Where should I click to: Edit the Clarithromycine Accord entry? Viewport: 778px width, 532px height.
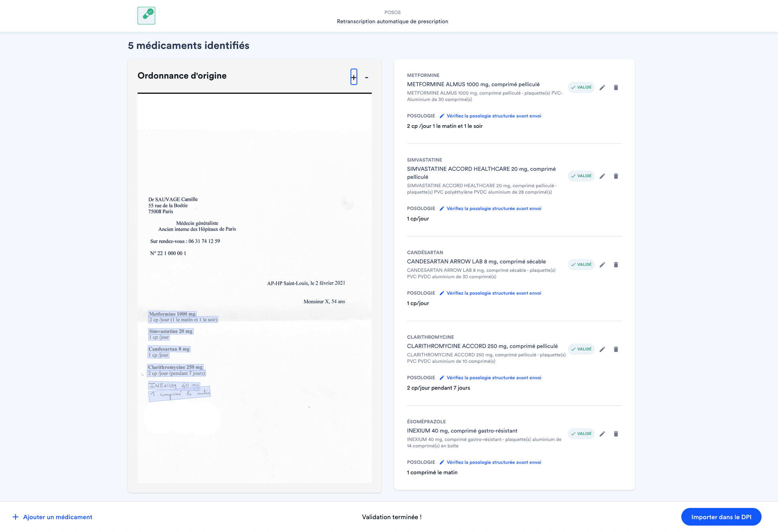tap(602, 349)
